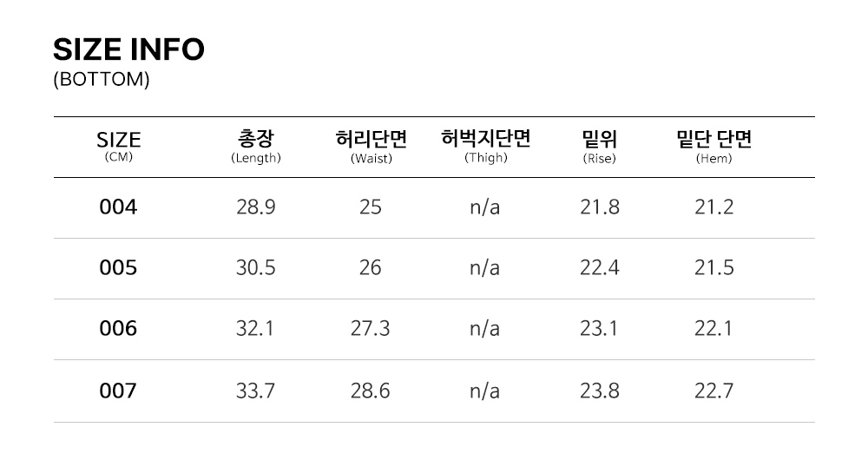Click the 27.3 waist value
This screenshot has width=868, height=460.
point(371,329)
